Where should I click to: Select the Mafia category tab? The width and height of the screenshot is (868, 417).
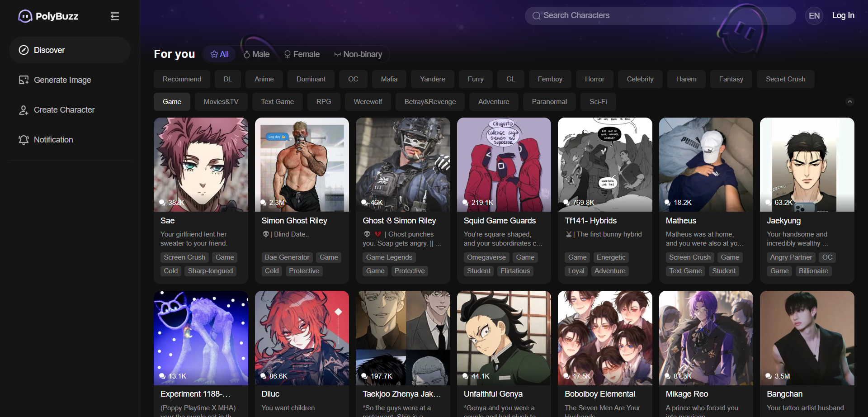click(x=389, y=79)
